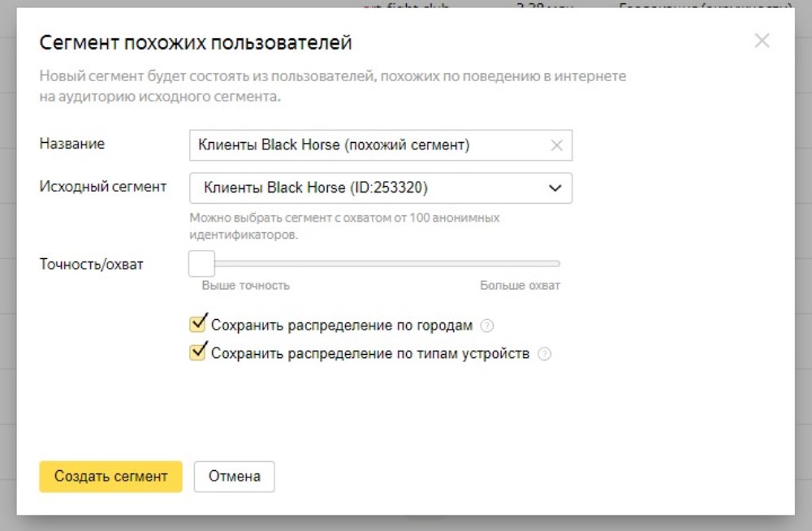Click the Исходный сегмент field label
This screenshot has width=812, height=531.
click(x=103, y=187)
